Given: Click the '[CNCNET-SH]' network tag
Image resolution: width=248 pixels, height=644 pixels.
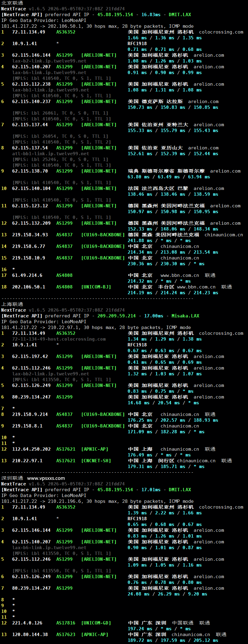Looking at the screenshot, I should pos(96,460).
